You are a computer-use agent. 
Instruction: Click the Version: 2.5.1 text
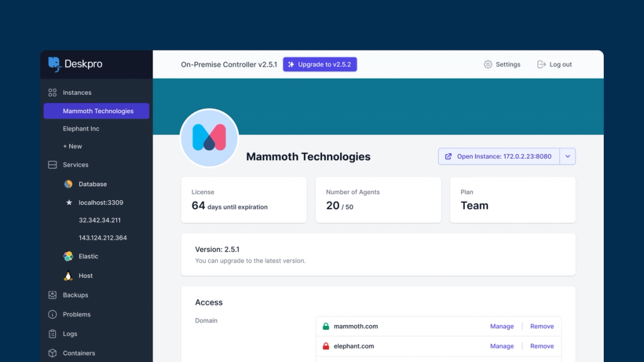point(217,249)
